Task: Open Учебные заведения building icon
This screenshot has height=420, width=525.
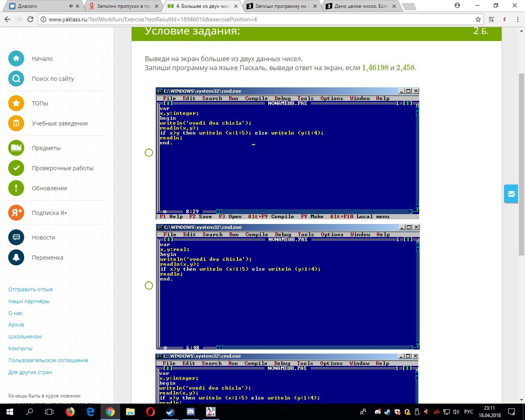Action: tap(16, 123)
